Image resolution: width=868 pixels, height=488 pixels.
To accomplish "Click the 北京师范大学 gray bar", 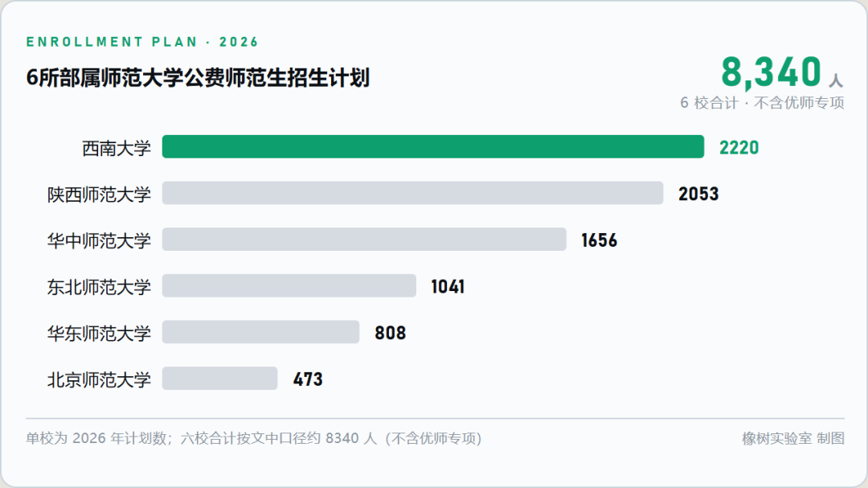I will 219,379.
